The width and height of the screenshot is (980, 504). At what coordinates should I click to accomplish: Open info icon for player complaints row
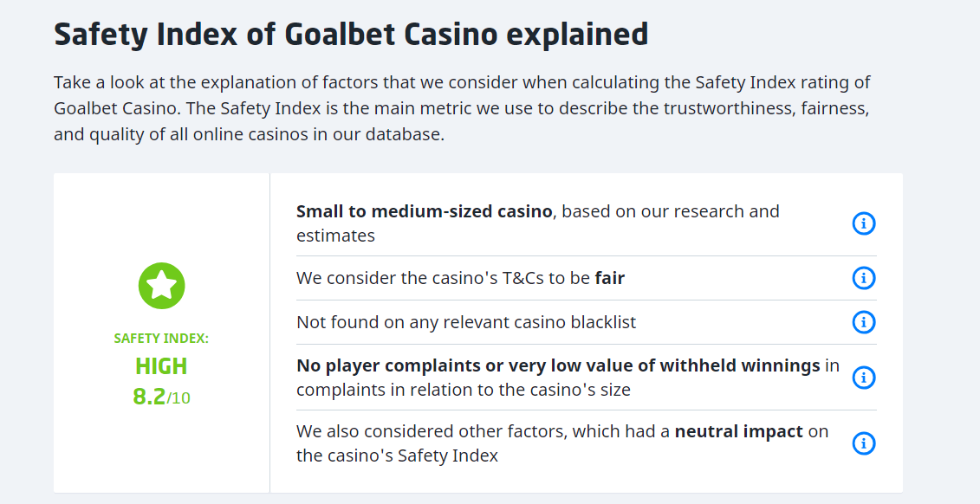pos(863,378)
